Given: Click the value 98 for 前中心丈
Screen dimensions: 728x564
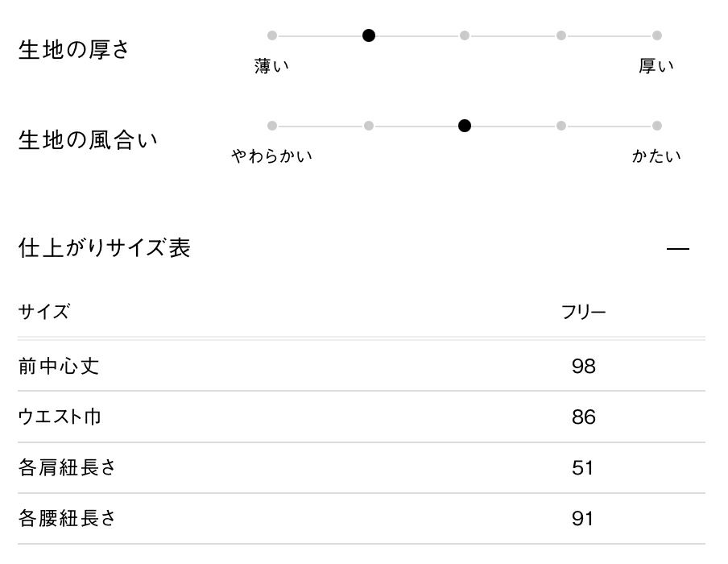Looking at the screenshot, I should (x=583, y=367).
